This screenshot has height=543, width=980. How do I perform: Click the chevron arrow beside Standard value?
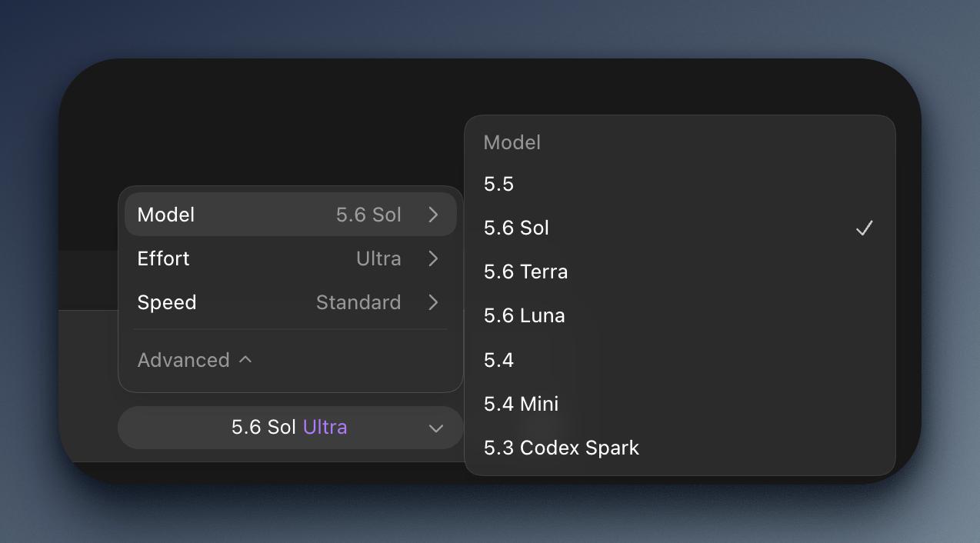tap(434, 302)
